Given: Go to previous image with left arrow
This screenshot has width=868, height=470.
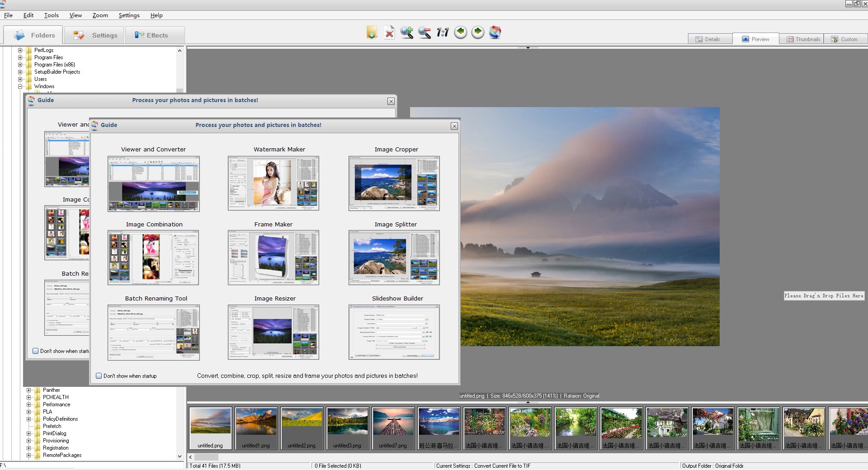Looking at the screenshot, I should click(460, 32).
